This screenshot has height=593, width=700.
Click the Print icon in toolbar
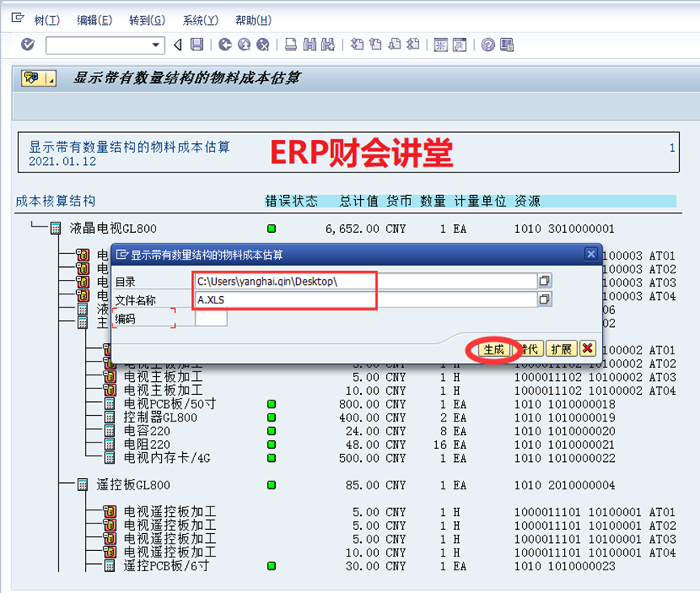coord(291,44)
